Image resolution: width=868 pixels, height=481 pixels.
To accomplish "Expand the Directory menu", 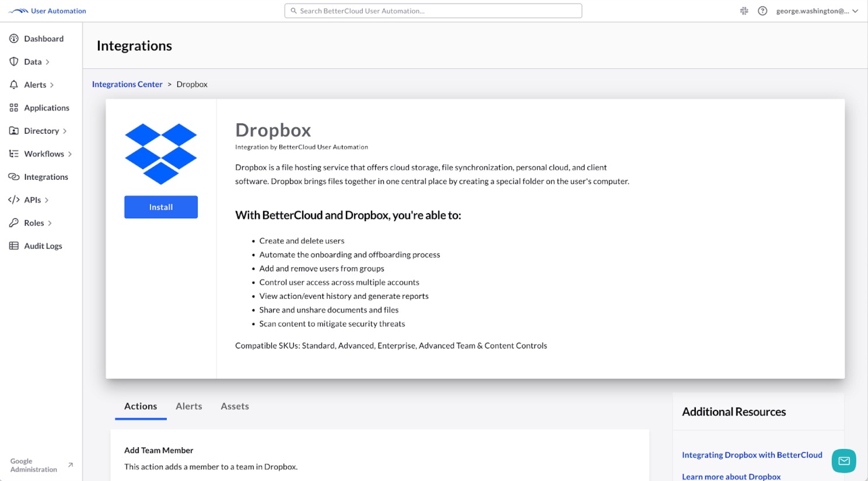I will (41, 131).
